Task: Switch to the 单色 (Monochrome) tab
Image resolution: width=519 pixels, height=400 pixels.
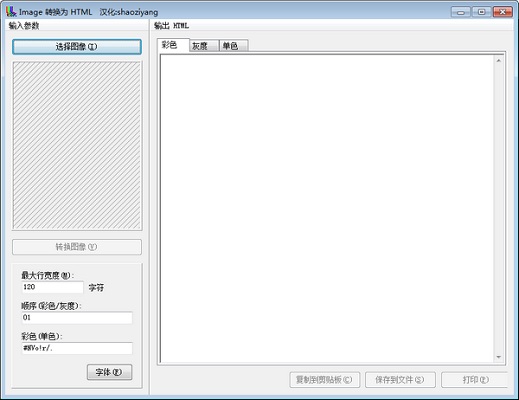Action: coord(234,46)
